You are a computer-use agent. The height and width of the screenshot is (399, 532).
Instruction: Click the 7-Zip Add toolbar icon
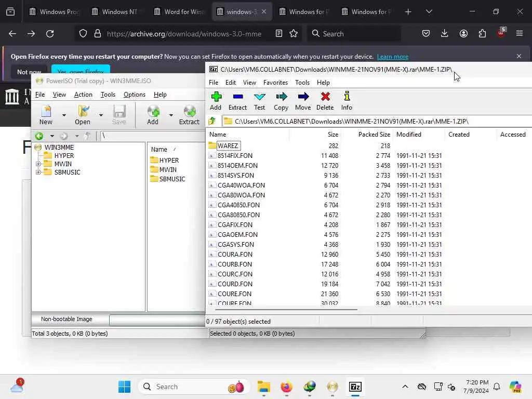(216, 97)
